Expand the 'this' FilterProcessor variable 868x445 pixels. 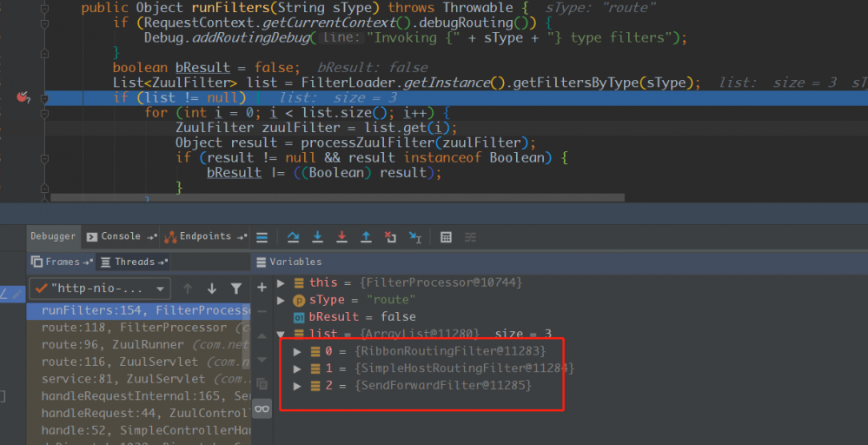(x=282, y=282)
